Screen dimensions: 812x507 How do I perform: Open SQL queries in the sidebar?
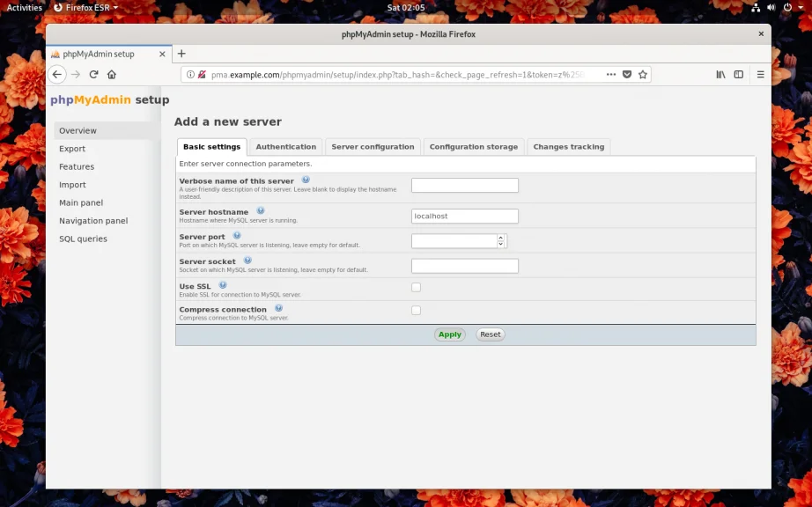[83, 239]
